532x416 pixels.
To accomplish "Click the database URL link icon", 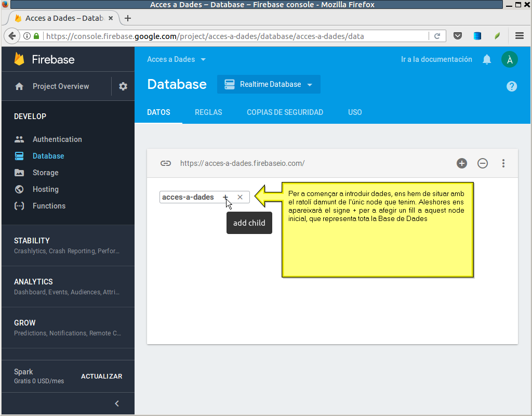I will (166, 163).
